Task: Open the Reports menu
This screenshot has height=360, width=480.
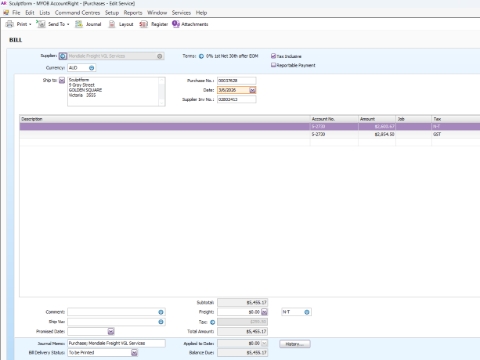Action: 133,13
